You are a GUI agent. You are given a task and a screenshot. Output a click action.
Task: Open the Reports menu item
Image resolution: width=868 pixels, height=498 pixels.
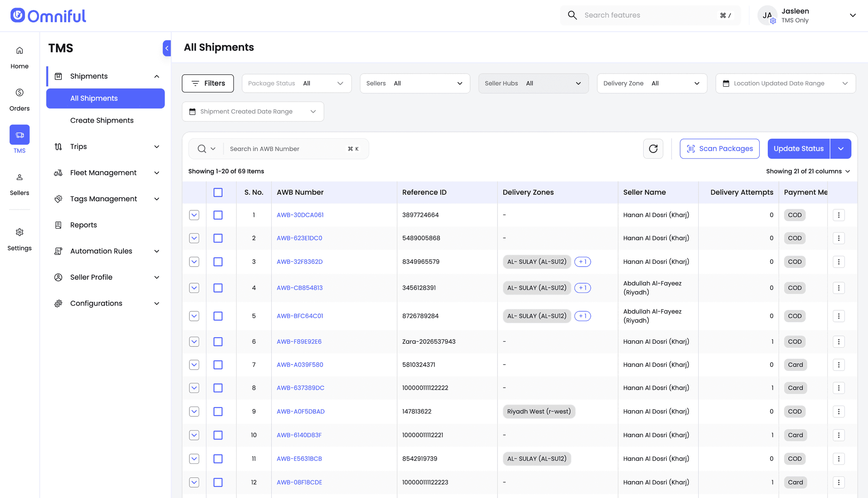(105, 225)
